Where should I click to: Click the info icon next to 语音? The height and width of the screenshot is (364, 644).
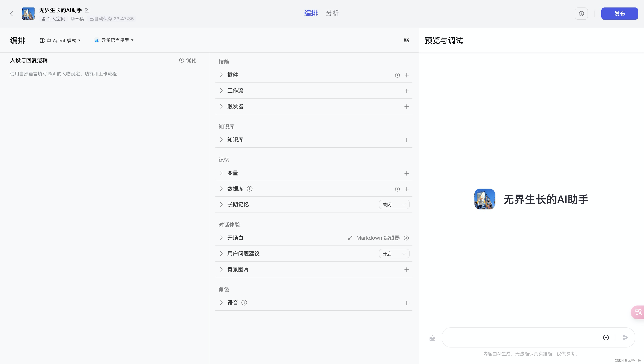(x=244, y=303)
